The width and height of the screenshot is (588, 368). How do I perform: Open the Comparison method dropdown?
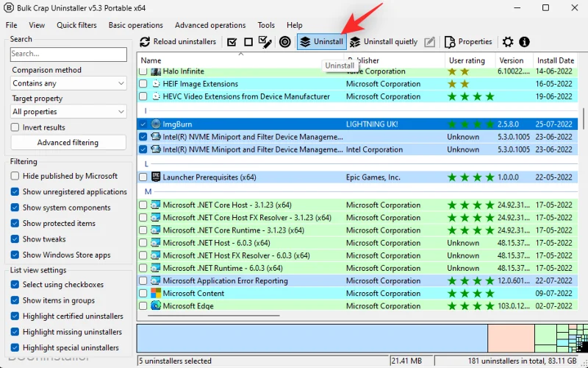68,83
